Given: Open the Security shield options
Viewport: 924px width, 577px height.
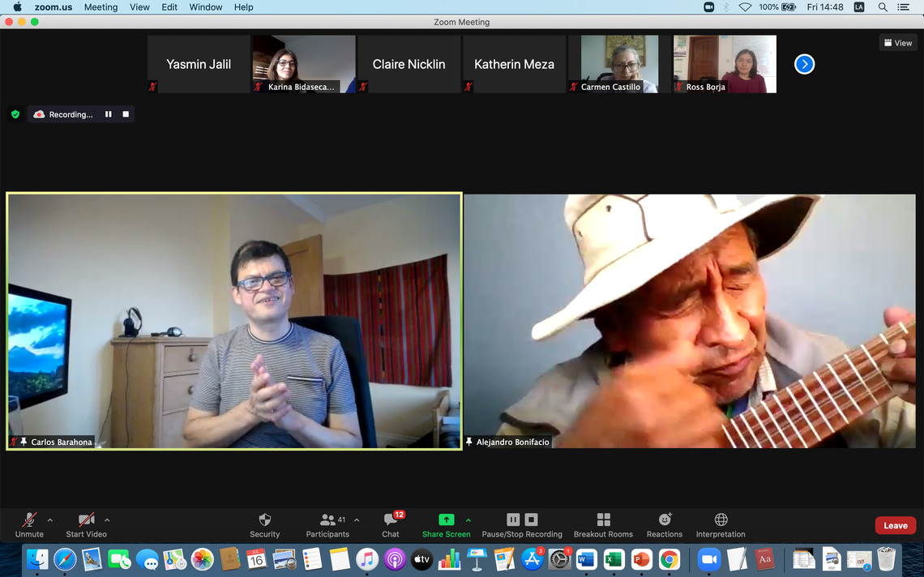Looking at the screenshot, I should click(264, 520).
